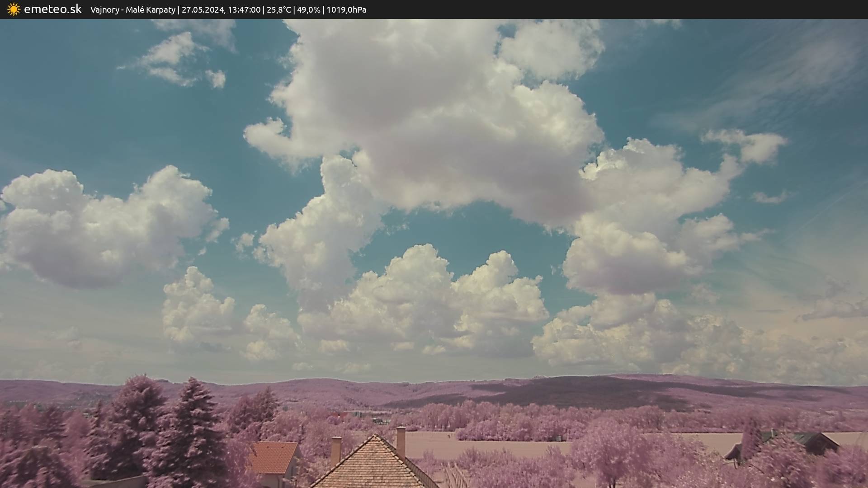Click the 25,8°C temperature reading
The height and width of the screenshot is (488, 868).
pyautogui.click(x=279, y=9)
